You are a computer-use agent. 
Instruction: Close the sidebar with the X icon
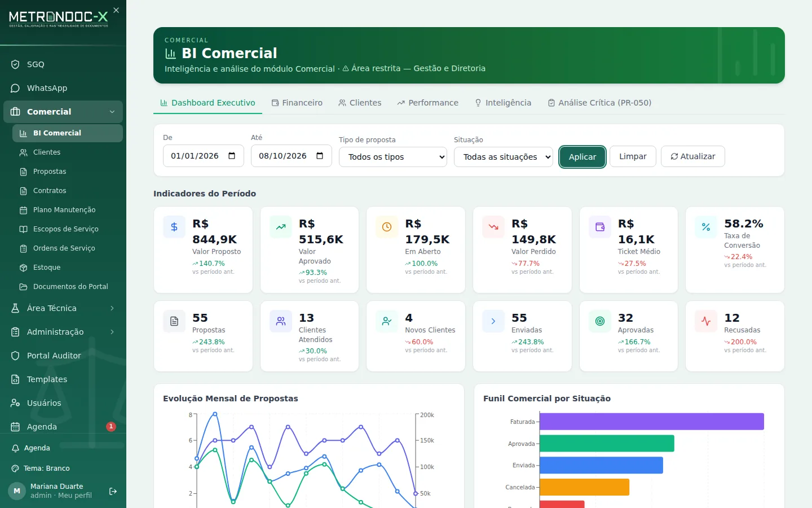pos(116,10)
